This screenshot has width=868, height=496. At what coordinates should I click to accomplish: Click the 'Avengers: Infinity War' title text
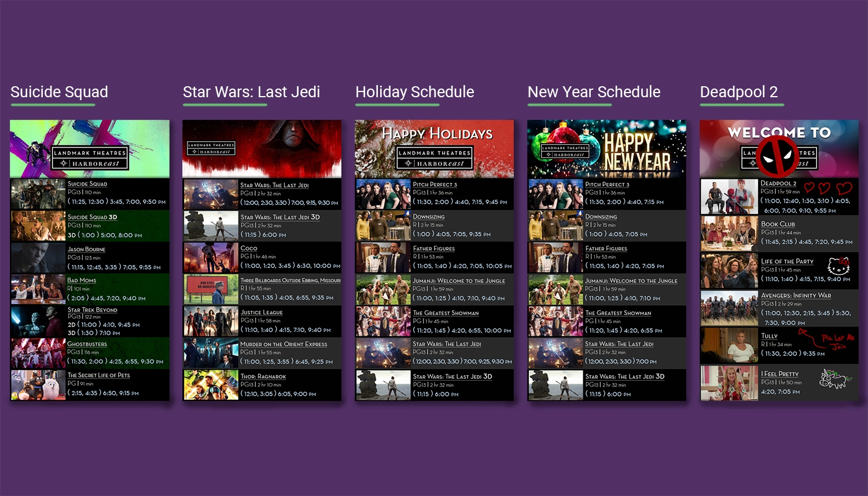(x=796, y=295)
